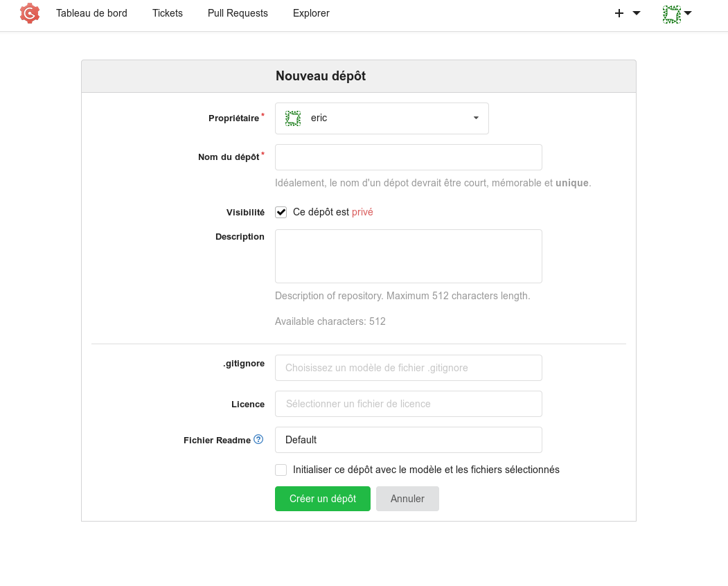Uncheck the private repository checkbox
The image size is (728, 586).
tap(281, 213)
